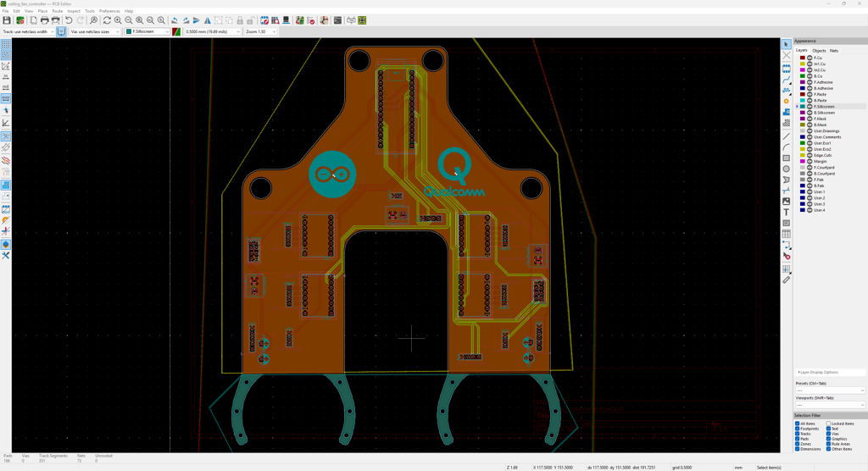This screenshot has width=868, height=471.
Task: Click the F.Cu layer color swatch
Action: (x=802, y=58)
